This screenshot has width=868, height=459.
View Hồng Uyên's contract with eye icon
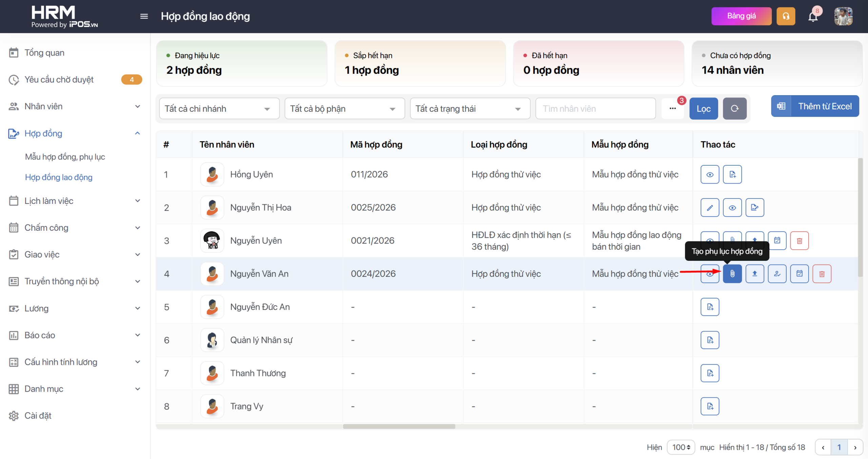[x=710, y=174]
